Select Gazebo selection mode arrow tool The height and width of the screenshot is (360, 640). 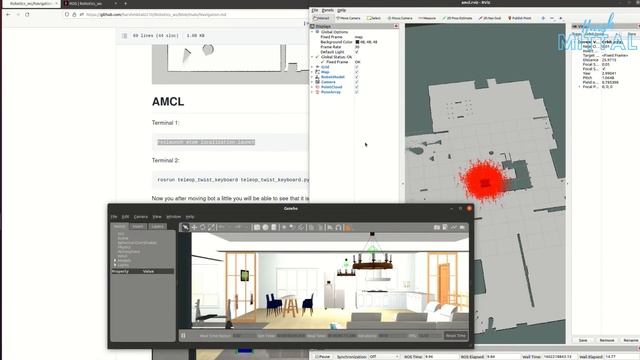[185, 227]
